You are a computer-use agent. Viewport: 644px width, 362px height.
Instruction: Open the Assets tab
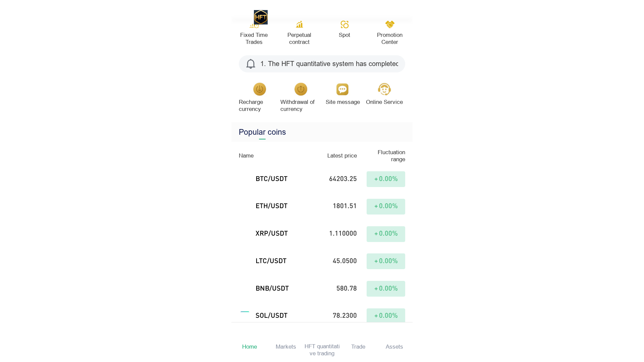(x=394, y=347)
